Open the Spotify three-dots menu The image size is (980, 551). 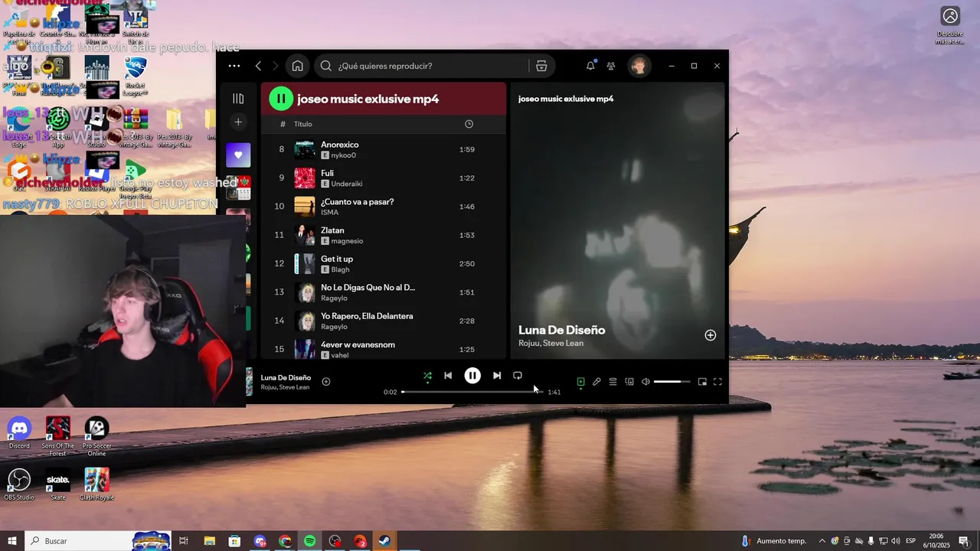(234, 66)
